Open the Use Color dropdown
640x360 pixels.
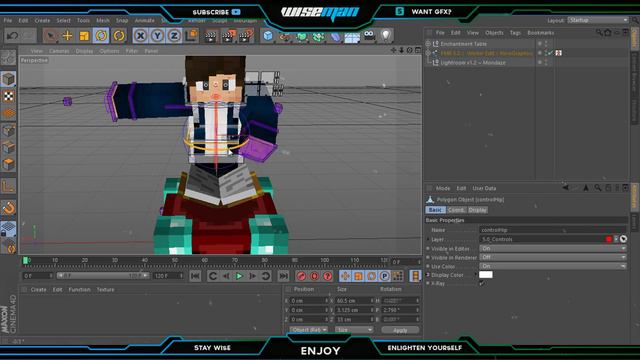point(553,266)
